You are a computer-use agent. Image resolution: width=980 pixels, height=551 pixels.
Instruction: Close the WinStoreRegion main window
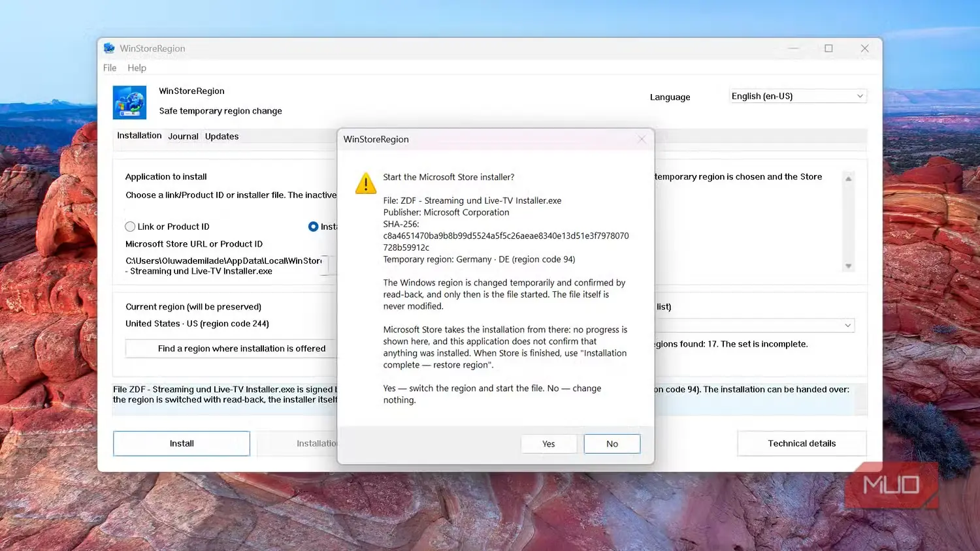(864, 48)
